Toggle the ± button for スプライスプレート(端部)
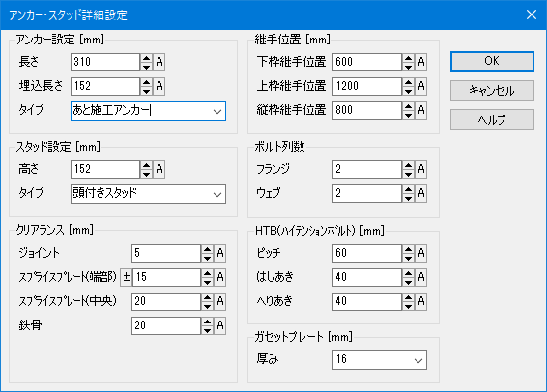The width and height of the screenshot is (547, 392). click(x=127, y=277)
